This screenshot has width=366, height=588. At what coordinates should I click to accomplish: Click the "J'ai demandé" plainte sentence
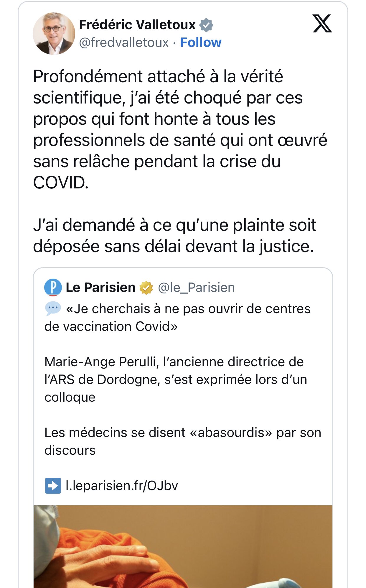pyautogui.click(x=174, y=235)
